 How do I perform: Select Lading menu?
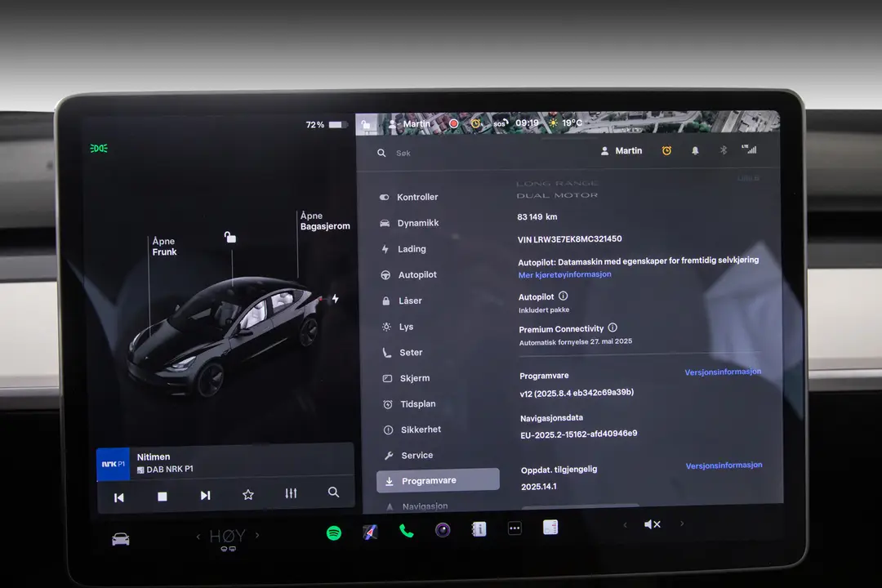click(x=404, y=249)
